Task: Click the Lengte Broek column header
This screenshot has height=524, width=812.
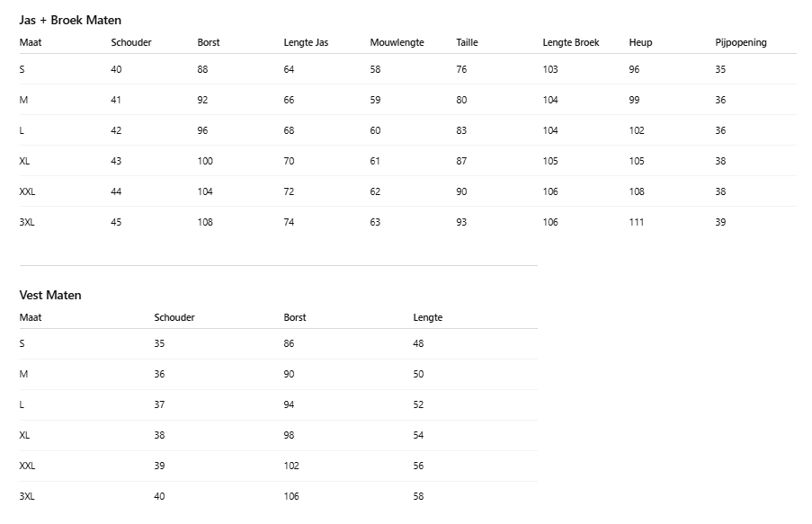Action: [x=570, y=42]
